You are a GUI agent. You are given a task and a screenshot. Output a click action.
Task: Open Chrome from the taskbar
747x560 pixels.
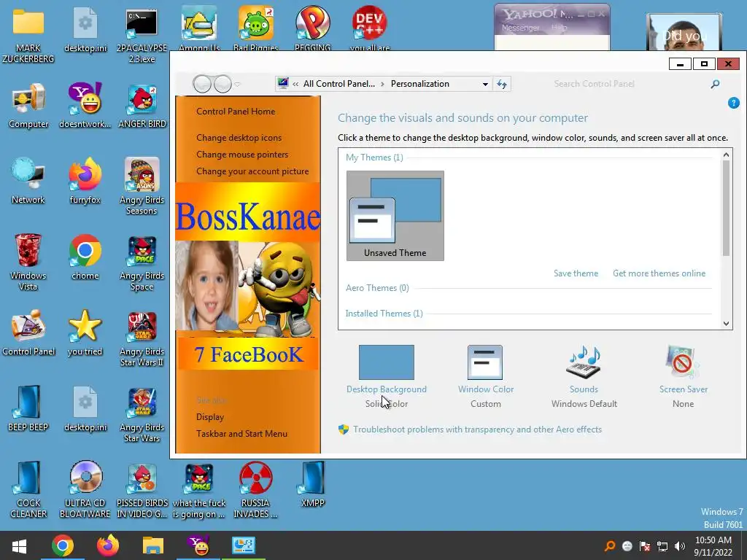63,545
